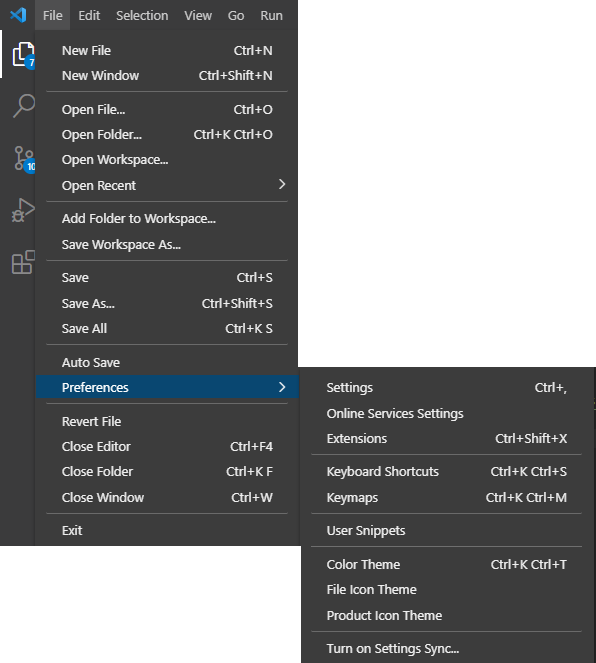Click the VS Code logo icon
The image size is (596, 663).
pyautogui.click(x=18, y=15)
